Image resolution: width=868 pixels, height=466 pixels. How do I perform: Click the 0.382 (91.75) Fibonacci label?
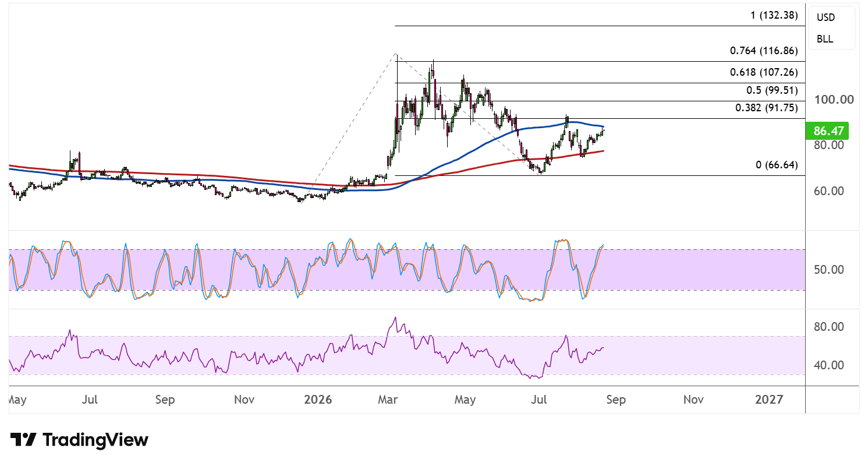click(767, 108)
